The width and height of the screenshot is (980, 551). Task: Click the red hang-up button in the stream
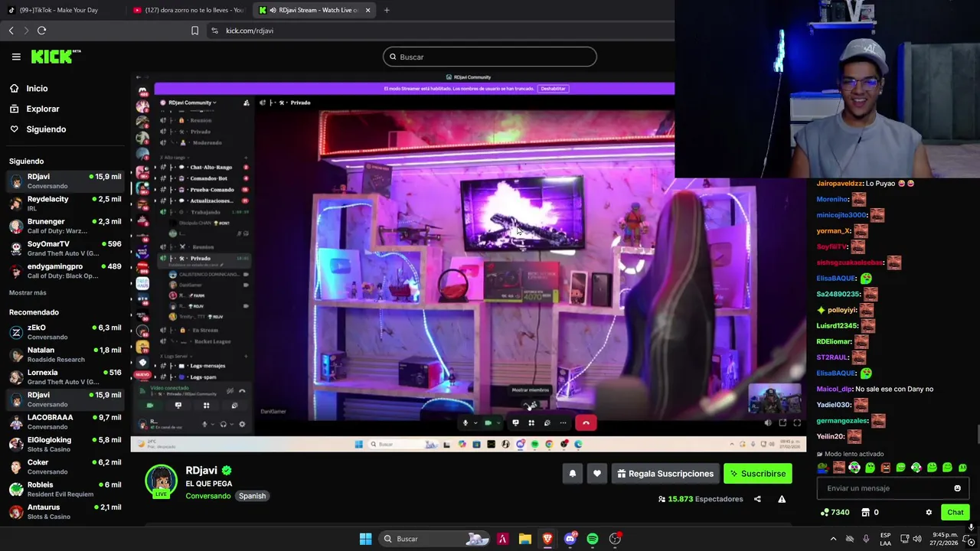(586, 422)
